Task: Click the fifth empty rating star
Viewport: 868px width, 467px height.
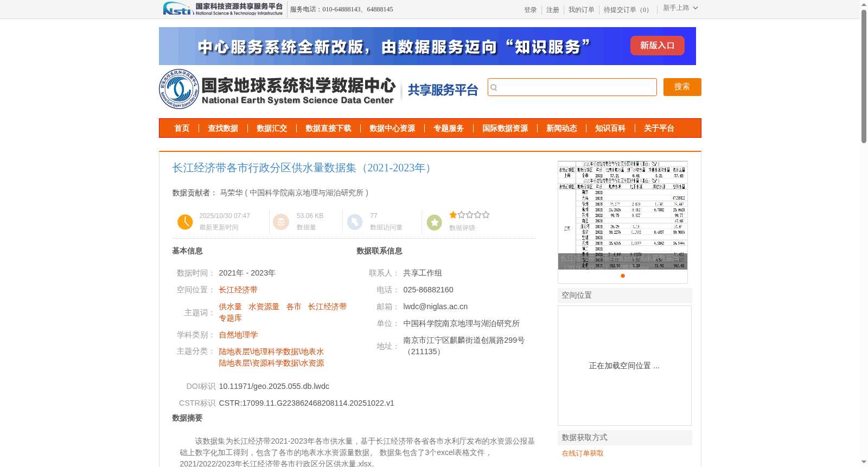Action: point(486,215)
